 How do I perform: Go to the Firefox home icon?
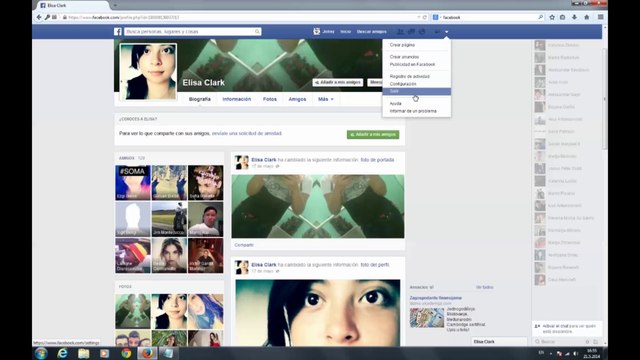pos(587,17)
